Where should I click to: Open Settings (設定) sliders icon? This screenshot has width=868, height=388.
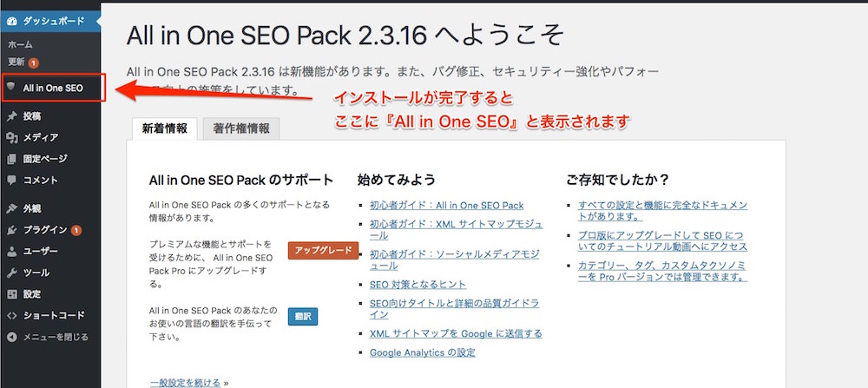tap(12, 294)
